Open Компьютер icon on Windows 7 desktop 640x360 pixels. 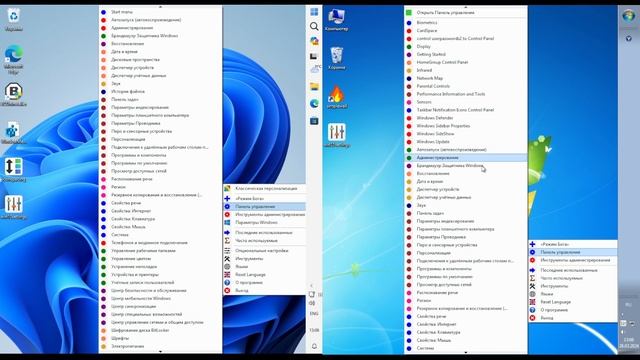pyautogui.click(x=336, y=20)
